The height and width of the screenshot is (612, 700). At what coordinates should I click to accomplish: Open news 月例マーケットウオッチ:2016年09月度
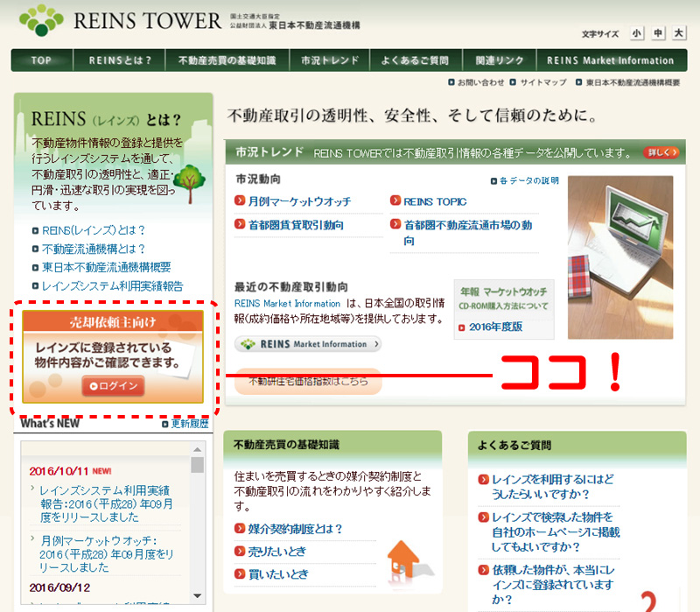106,554
